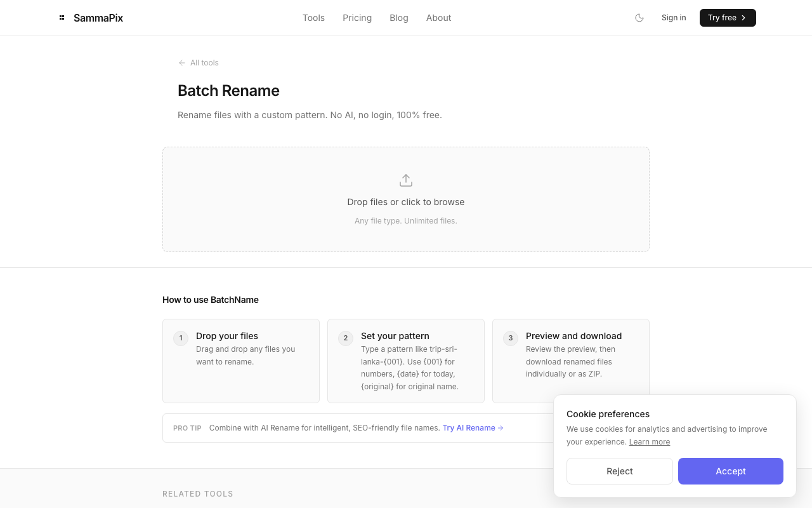Screen dimensions: 812x508
Task: Click step 2 number badge
Action: point(346,338)
